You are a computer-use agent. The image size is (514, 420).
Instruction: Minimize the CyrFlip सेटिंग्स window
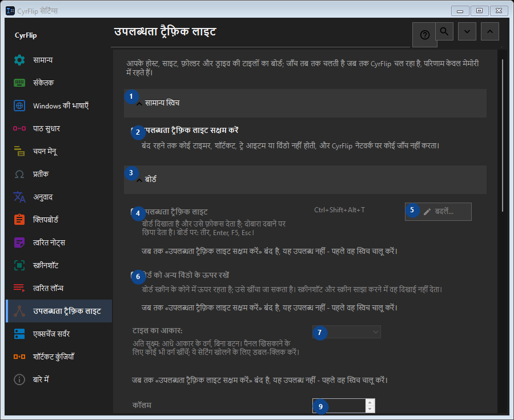point(460,11)
